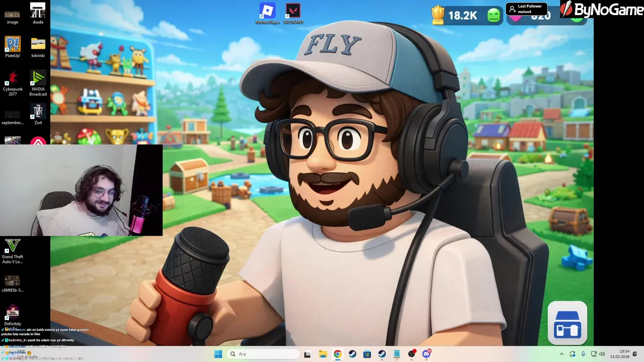This screenshot has width=644, height=362.
Task: Open the kdirinki folder on desktop
Action: click(38, 47)
